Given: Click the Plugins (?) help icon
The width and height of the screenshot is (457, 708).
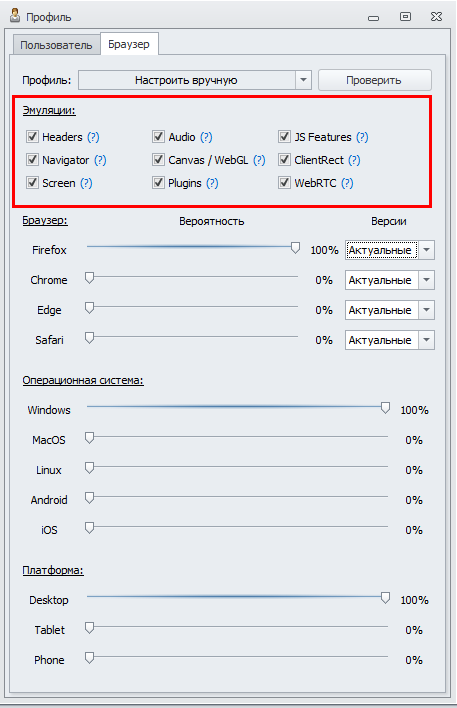Looking at the screenshot, I should click(212, 183).
